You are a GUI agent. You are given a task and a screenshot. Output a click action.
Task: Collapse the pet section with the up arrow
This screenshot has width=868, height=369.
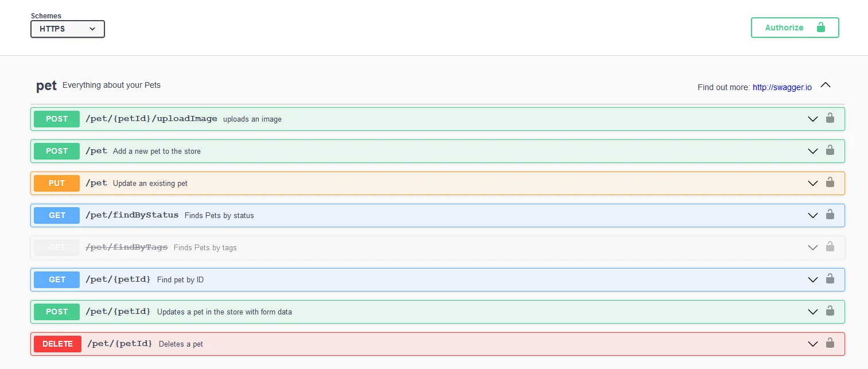point(826,85)
